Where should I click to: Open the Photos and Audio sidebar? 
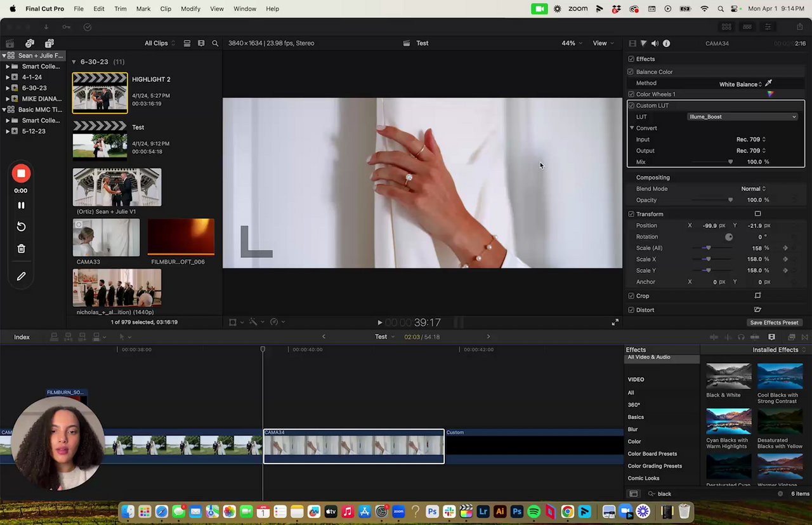pyautogui.click(x=30, y=43)
